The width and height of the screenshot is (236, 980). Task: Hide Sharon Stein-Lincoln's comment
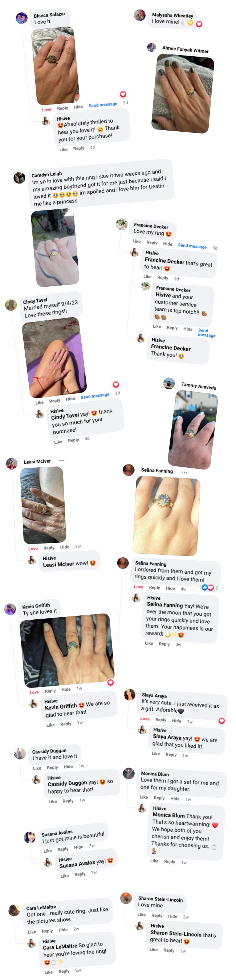(172, 916)
